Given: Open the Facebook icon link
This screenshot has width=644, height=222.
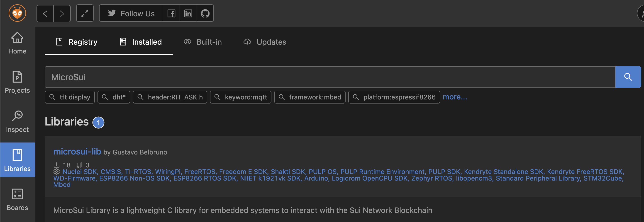Looking at the screenshot, I should coord(171,13).
